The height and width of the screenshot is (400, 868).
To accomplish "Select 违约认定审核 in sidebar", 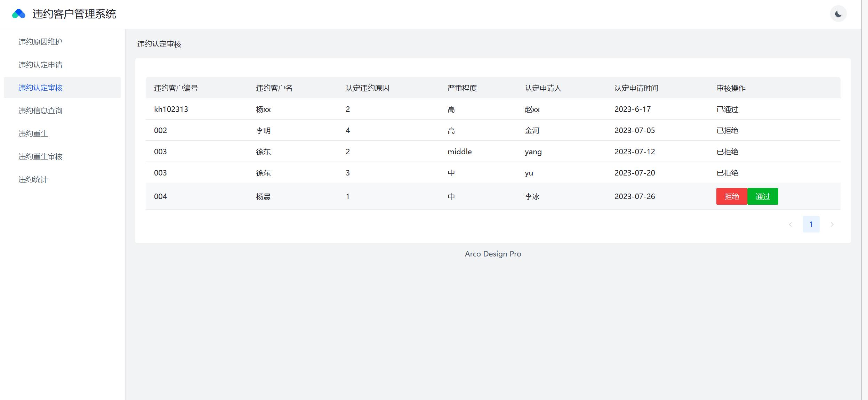I will (x=40, y=88).
